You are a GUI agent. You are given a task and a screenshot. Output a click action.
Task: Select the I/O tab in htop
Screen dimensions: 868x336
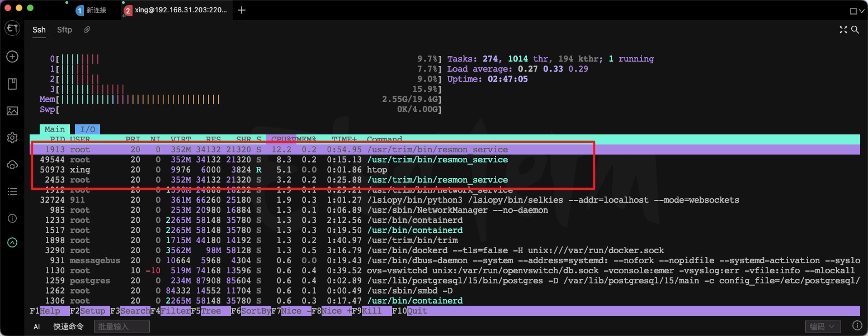coord(87,129)
